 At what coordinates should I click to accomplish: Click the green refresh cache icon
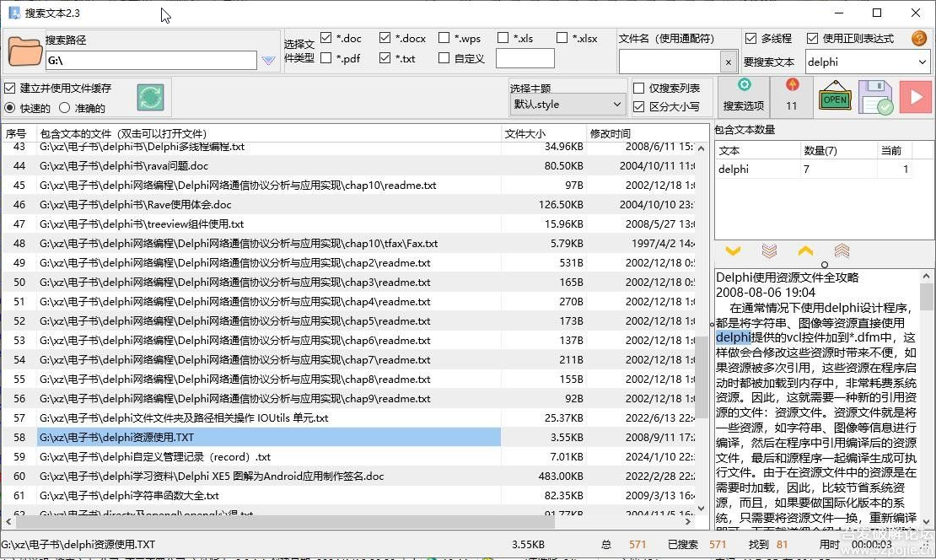[150, 98]
